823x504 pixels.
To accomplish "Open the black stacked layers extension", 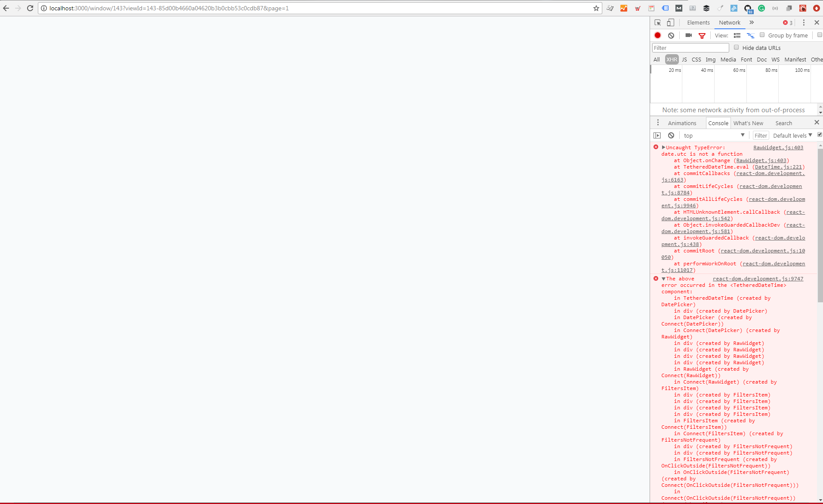I will pyautogui.click(x=706, y=8).
